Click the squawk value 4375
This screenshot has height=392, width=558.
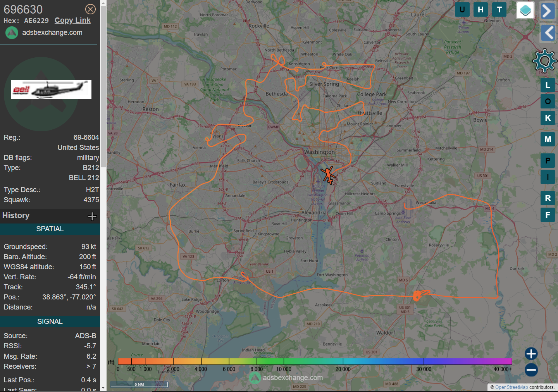(91, 200)
